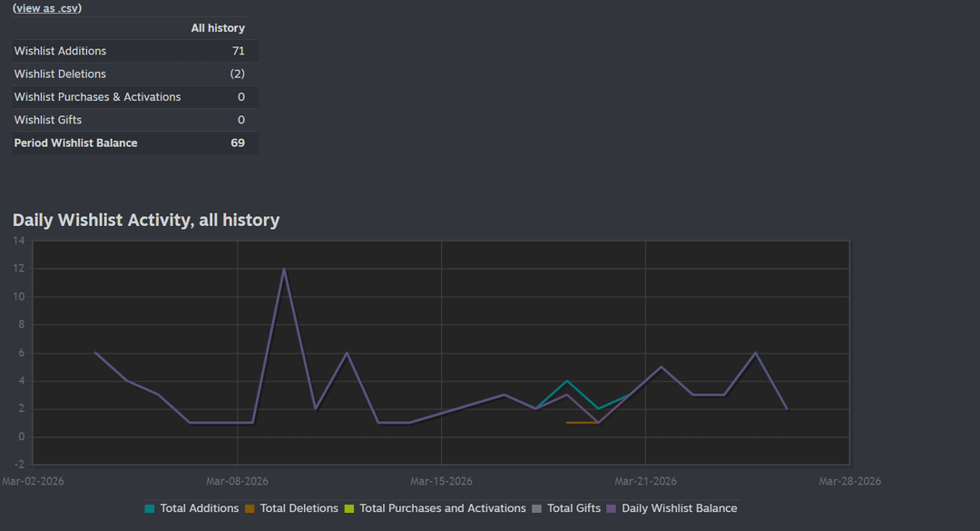Viewport: 980px width, 531px height.
Task: Select the Wishlist Additions row label
Action: [60, 51]
